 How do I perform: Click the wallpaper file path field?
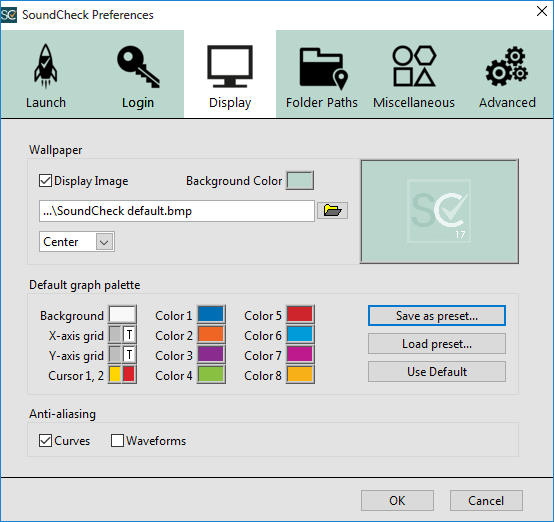177,211
